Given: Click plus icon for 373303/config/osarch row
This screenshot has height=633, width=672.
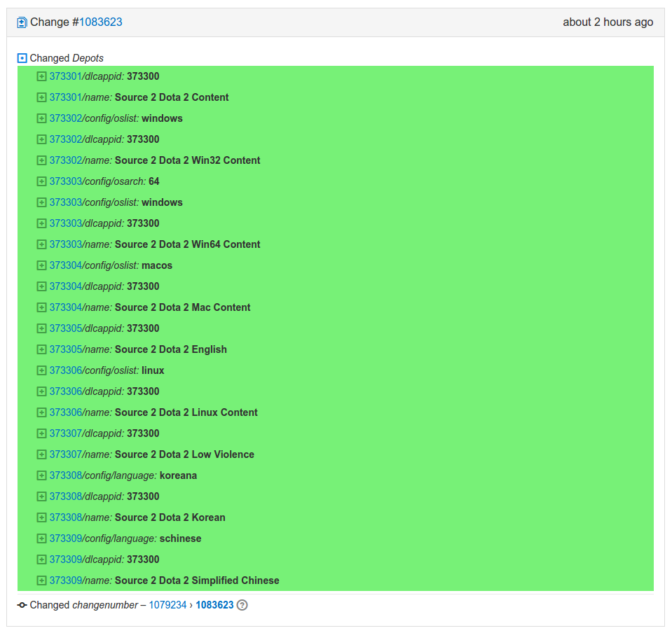Looking at the screenshot, I should [x=41, y=181].
